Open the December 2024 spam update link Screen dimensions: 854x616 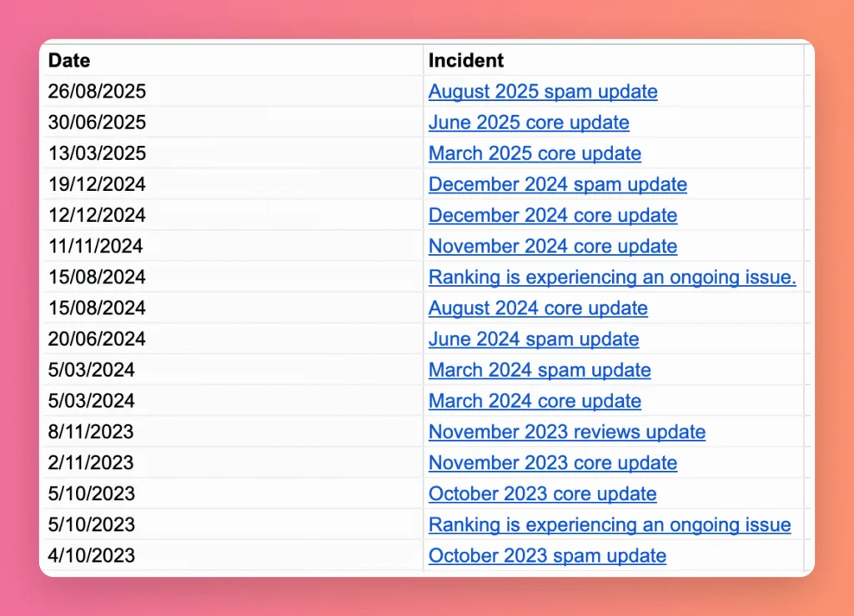coord(558,184)
